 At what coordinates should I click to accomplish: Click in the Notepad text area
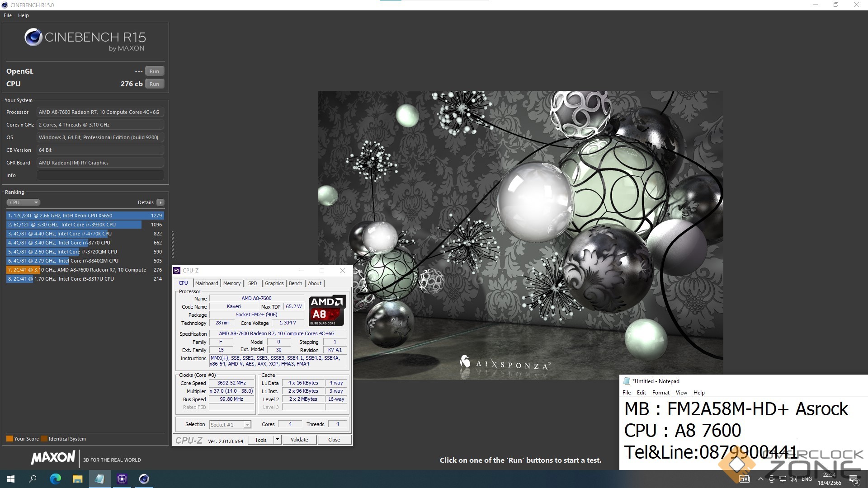point(744,434)
